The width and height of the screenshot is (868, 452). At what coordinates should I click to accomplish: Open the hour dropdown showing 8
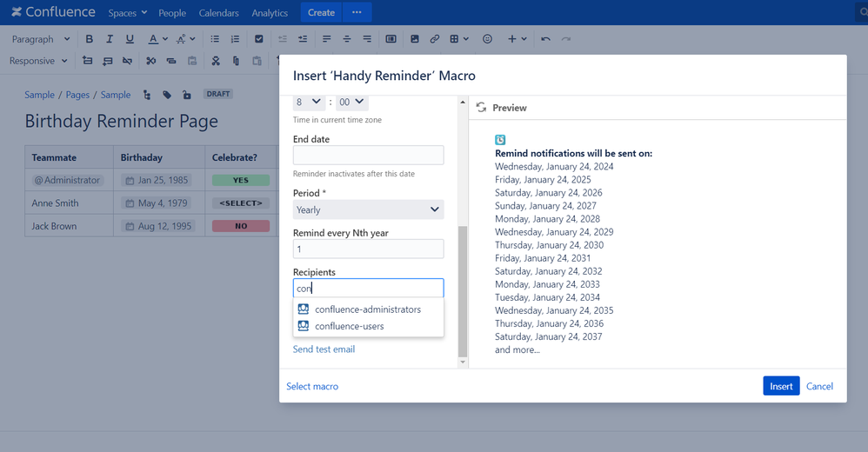(309, 102)
